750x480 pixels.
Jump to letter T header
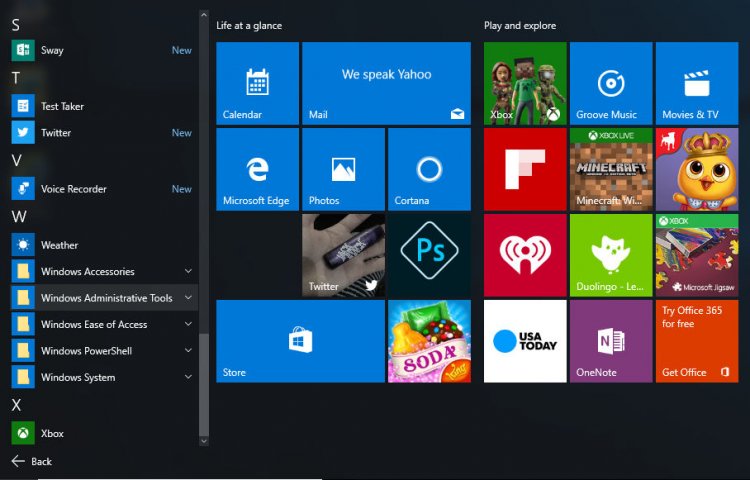click(16, 77)
